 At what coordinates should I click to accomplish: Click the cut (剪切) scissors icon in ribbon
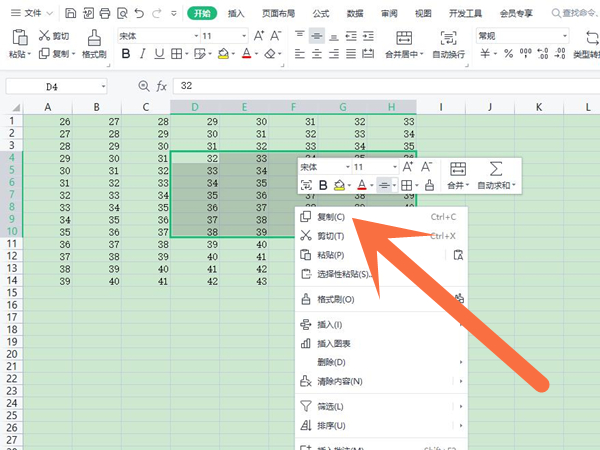click(x=45, y=36)
